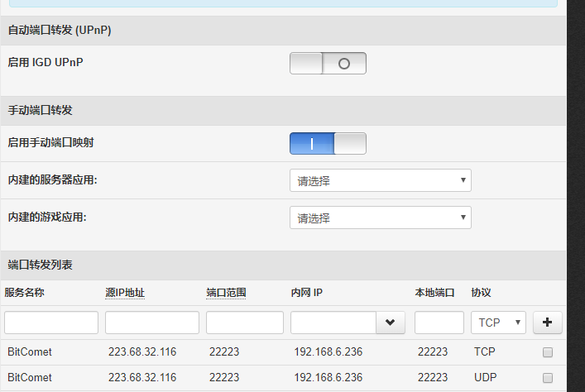
Task: Focus the 源IP地址 text box
Action: click(152, 323)
